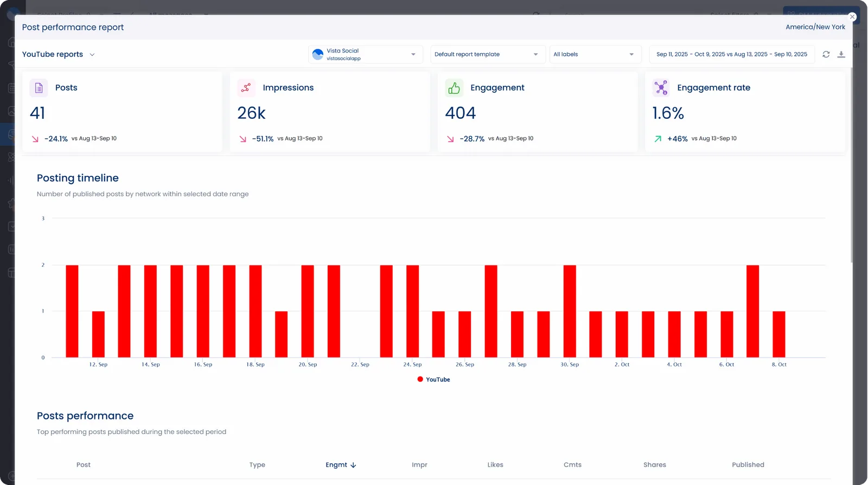868x485 pixels.
Task: Click the dialog's vertical scrollbar
Action: tap(852, 163)
